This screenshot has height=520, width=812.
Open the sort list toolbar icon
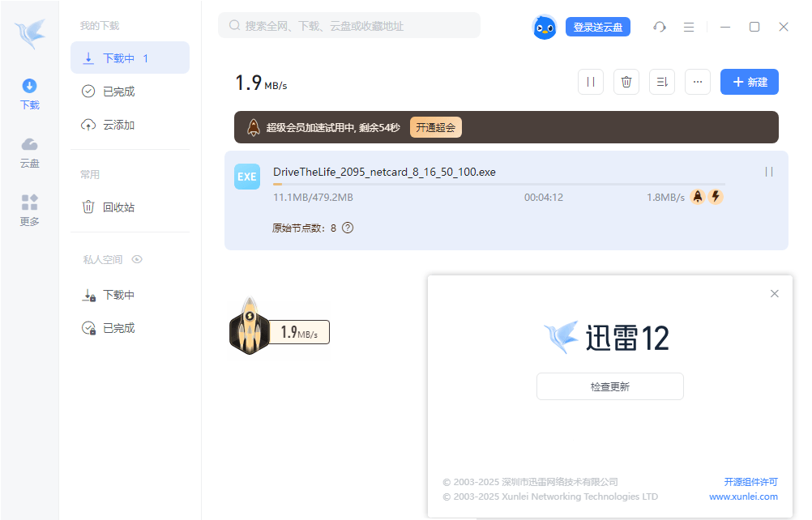click(662, 82)
